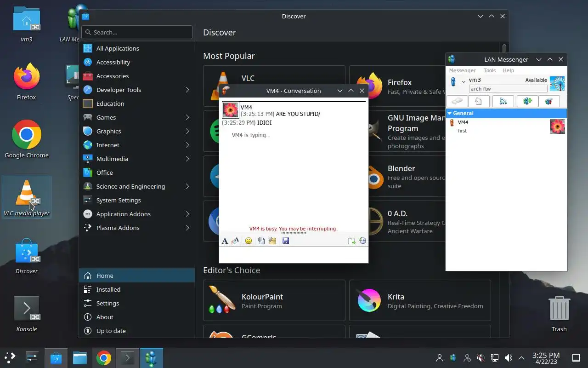Viewport: 588px width, 368px height.
Task: Click the add-contact plus button in LAN Messenger
Action: point(527,101)
